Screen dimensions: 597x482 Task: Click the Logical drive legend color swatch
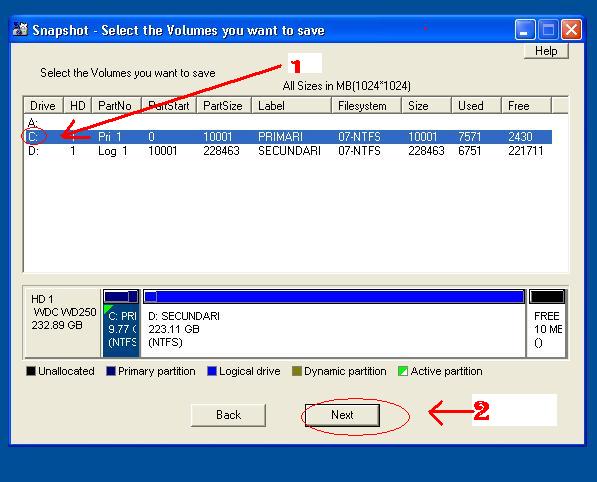[212, 371]
